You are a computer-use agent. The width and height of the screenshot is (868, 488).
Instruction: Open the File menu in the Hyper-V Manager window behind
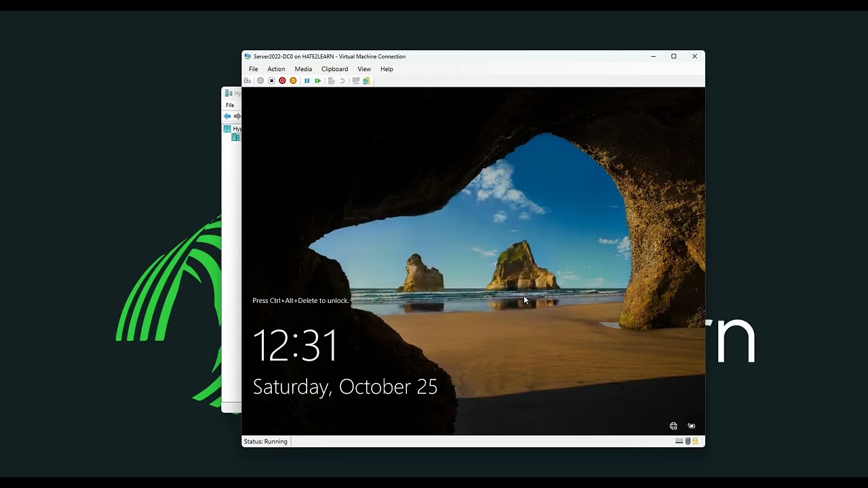tap(230, 105)
